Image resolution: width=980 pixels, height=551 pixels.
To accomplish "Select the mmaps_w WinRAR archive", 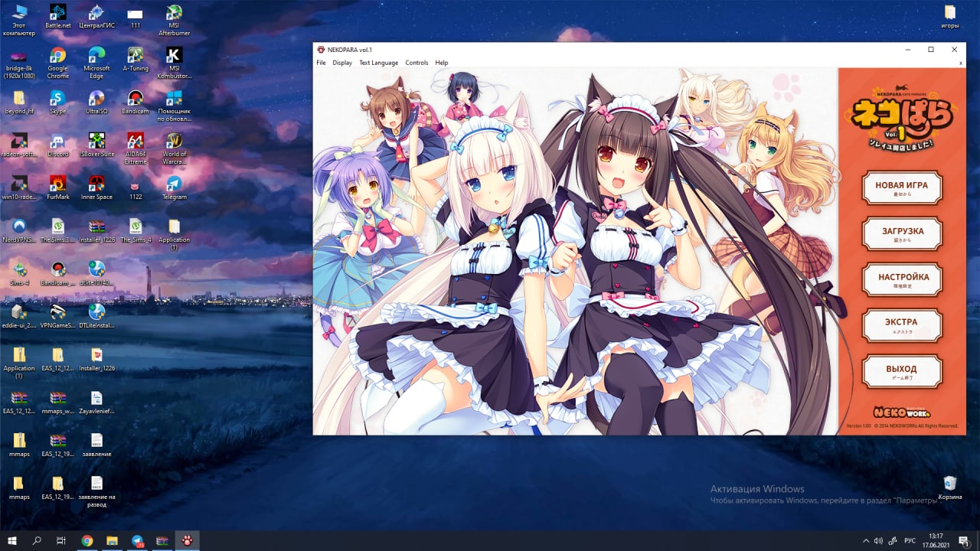I will (x=57, y=403).
